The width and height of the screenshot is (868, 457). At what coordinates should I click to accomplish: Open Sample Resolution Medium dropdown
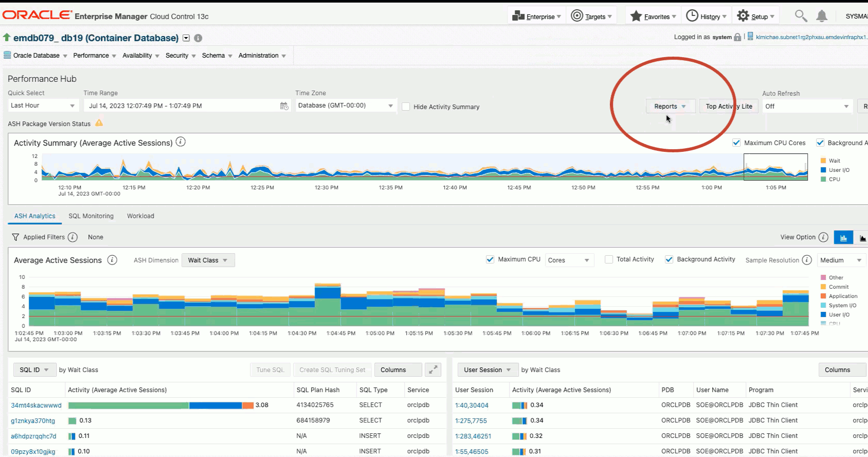pyautogui.click(x=841, y=260)
